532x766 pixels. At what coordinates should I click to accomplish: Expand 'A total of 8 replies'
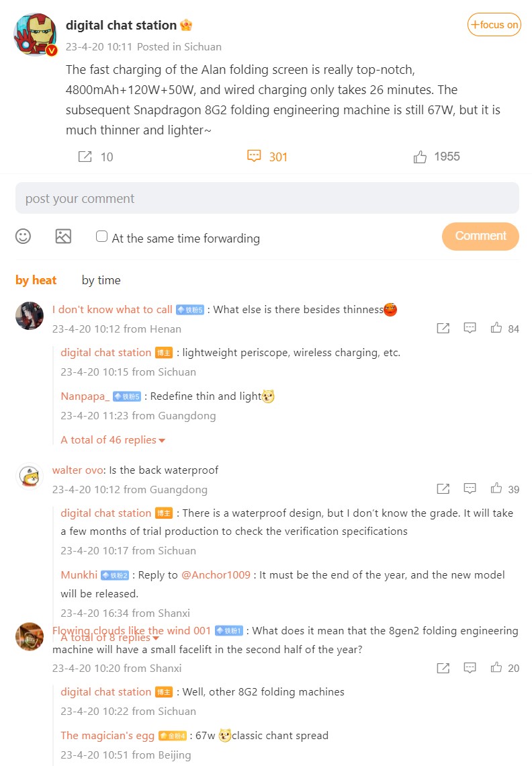pos(110,638)
